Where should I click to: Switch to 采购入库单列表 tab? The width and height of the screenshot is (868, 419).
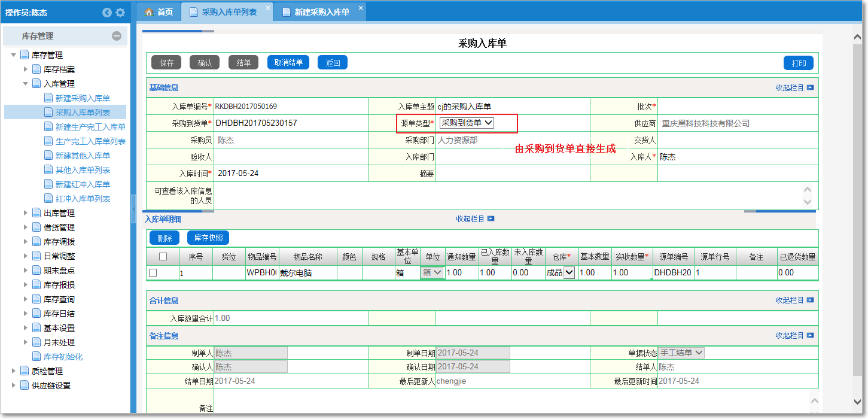tap(229, 12)
